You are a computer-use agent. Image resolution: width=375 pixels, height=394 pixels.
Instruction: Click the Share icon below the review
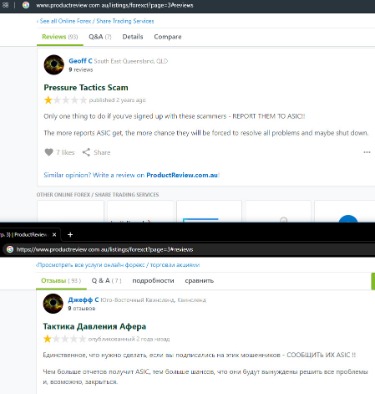tap(86, 152)
